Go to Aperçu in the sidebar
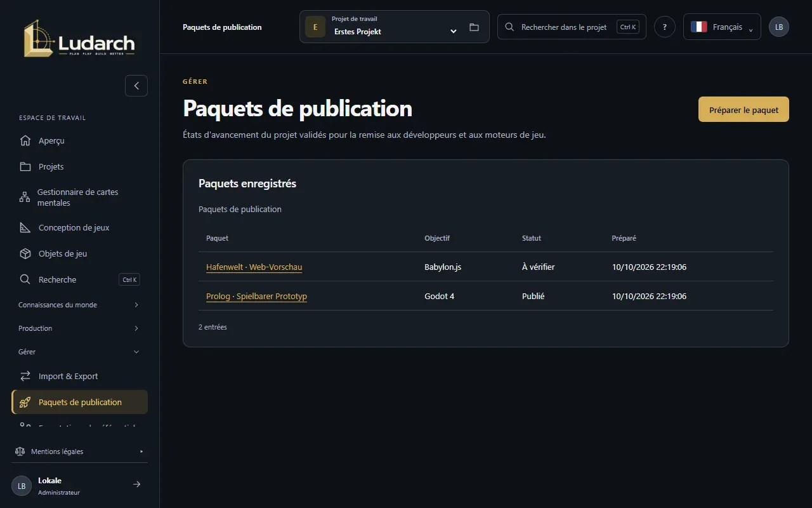Image resolution: width=812 pixels, height=508 pixels. pos(79,140)
